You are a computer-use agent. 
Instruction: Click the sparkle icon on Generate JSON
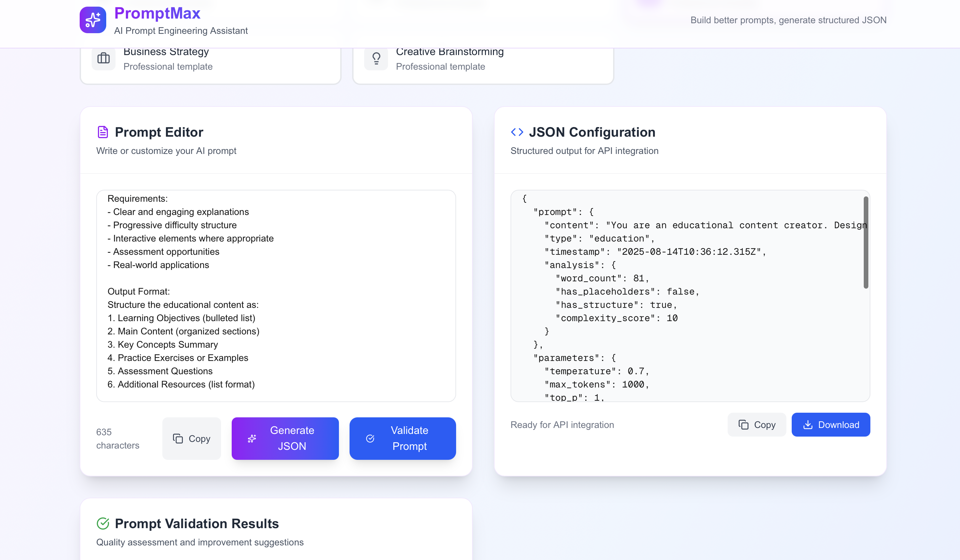(252, 439)
